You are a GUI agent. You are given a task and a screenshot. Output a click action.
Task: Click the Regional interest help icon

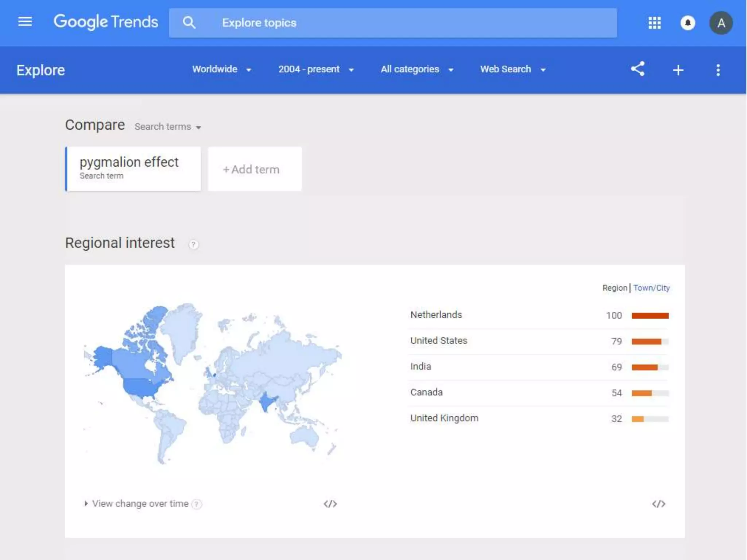pos(193,244)
